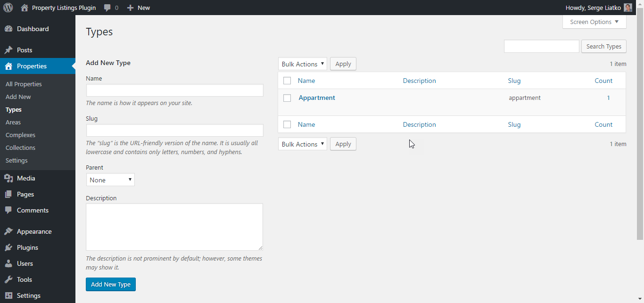The image size is (644, 303).
Task: Click the Settings sliders icon at bottom
Action: [8, 295]
